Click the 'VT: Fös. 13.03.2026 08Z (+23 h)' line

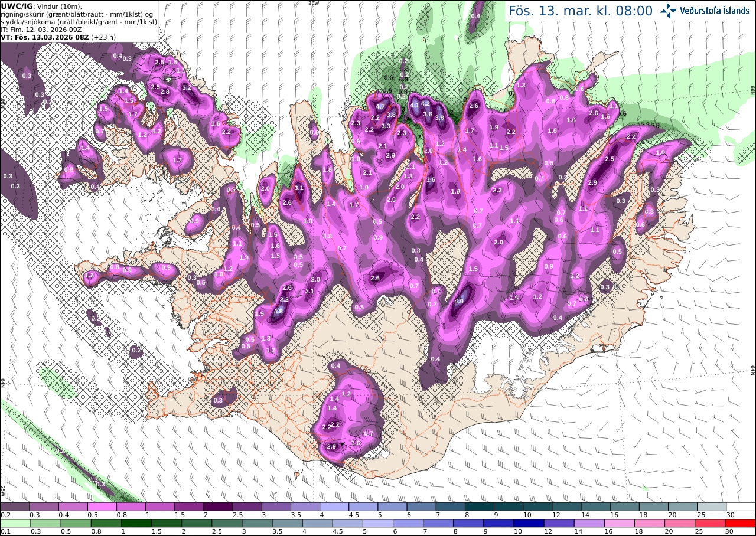click(58, 37)
